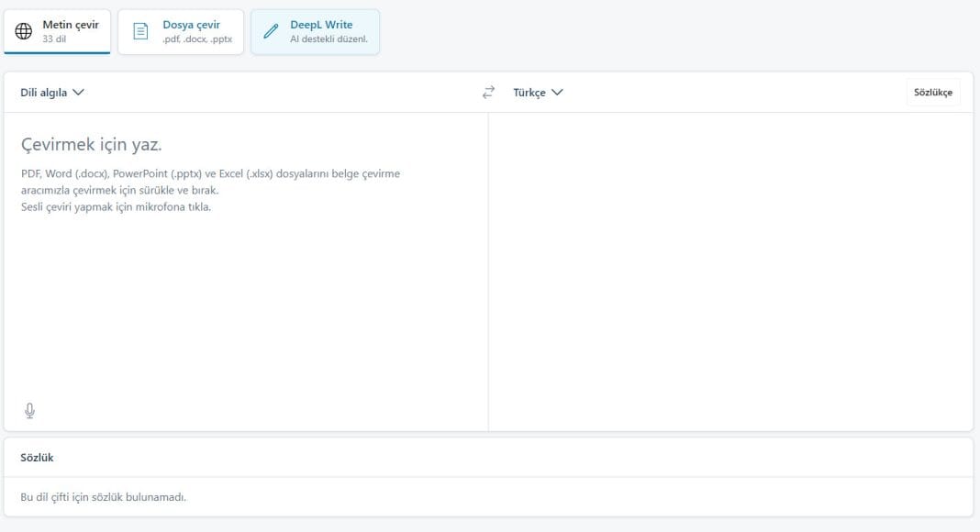Open the Dosya çevir tab label
980x532 pixels.
point(191,25)
